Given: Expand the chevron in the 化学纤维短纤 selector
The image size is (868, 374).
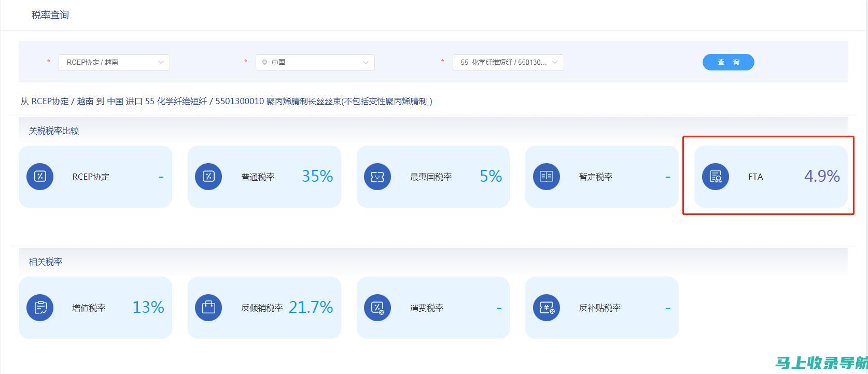Looking at the screenshot, I should pyautogui.click(x=555, y=62).
